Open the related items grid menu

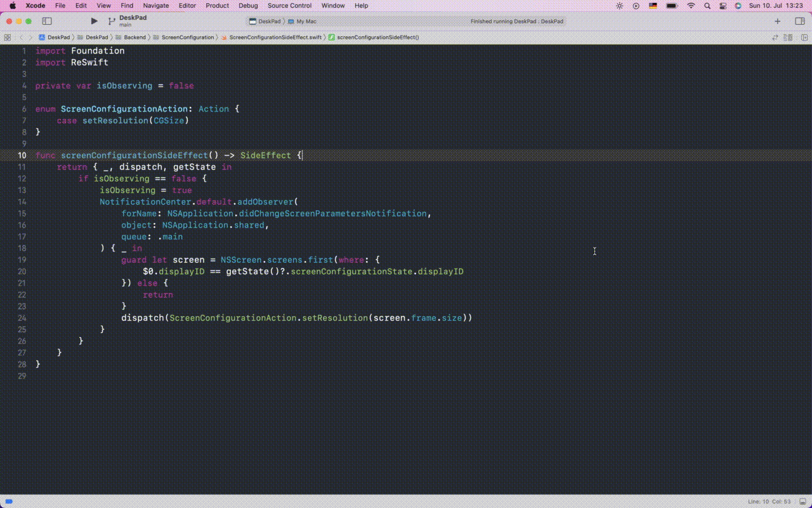(x=8, y=37)
